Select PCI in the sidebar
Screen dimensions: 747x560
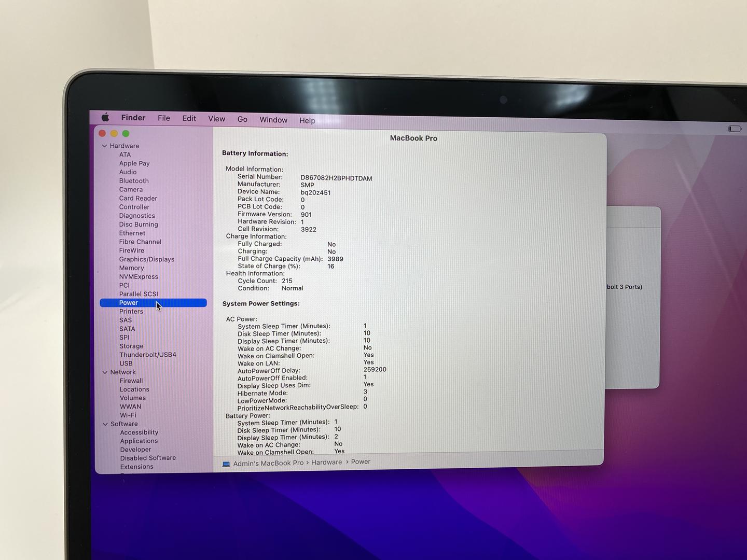point(125,285)
